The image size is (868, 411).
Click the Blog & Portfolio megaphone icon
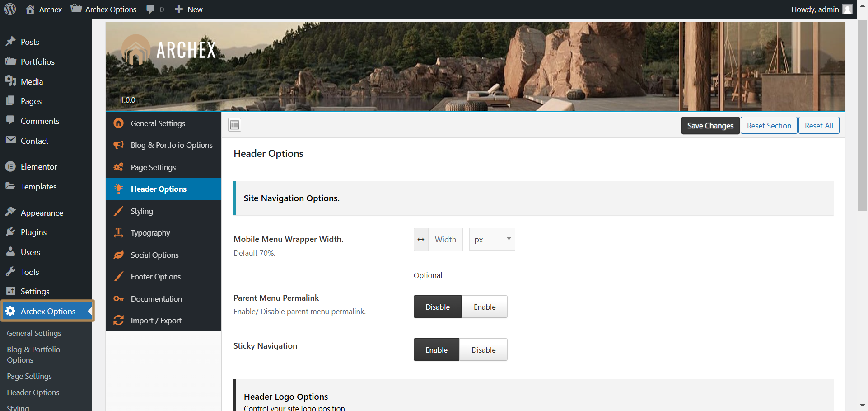118,145
